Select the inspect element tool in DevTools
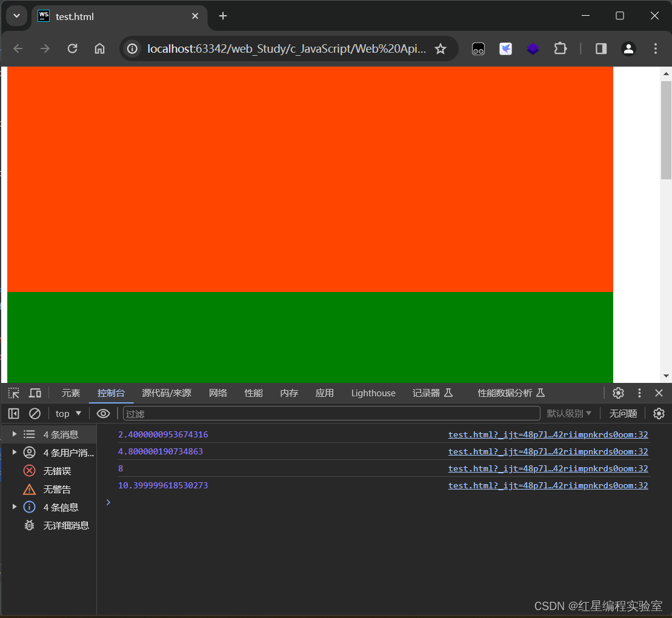 point(13,393)
